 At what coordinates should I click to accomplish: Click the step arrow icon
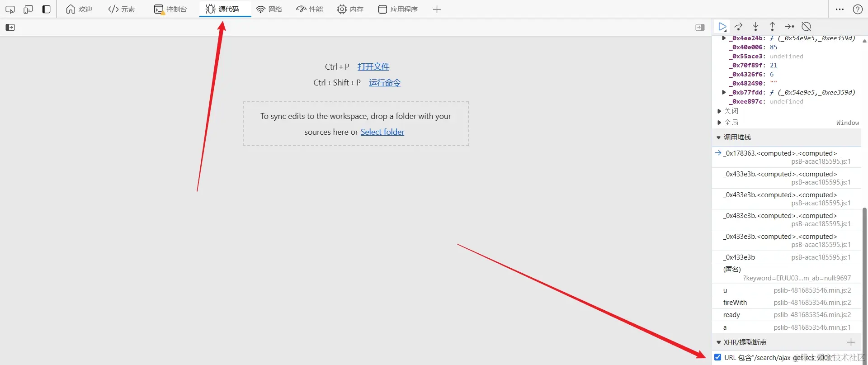(789, 27)
